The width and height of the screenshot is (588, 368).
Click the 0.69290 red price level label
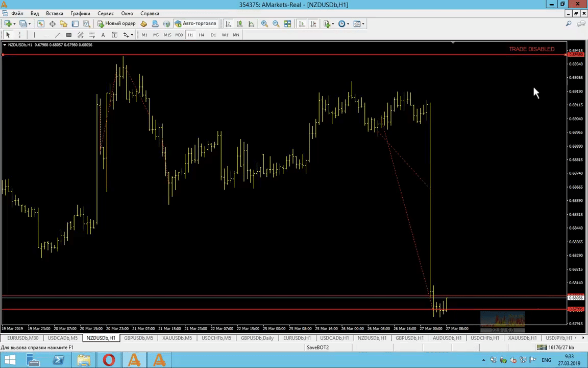[576, 55]
